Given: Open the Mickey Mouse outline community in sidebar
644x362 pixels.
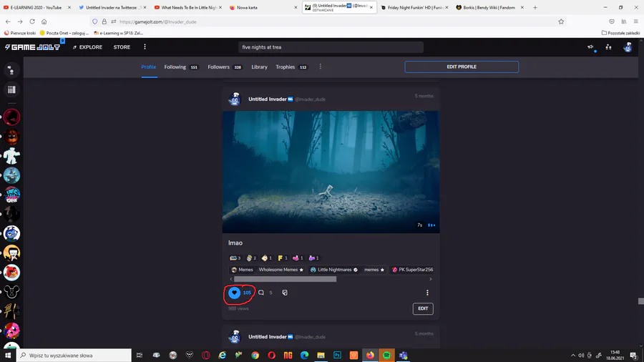Looking at the screenshot, I should pyautogui.click(x=11, y=292).
